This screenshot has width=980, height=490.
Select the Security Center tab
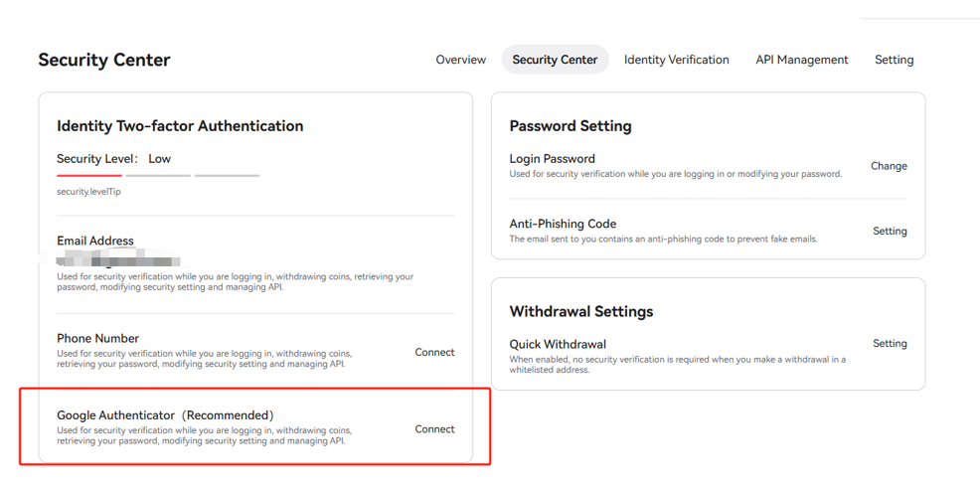pos(555,60)
